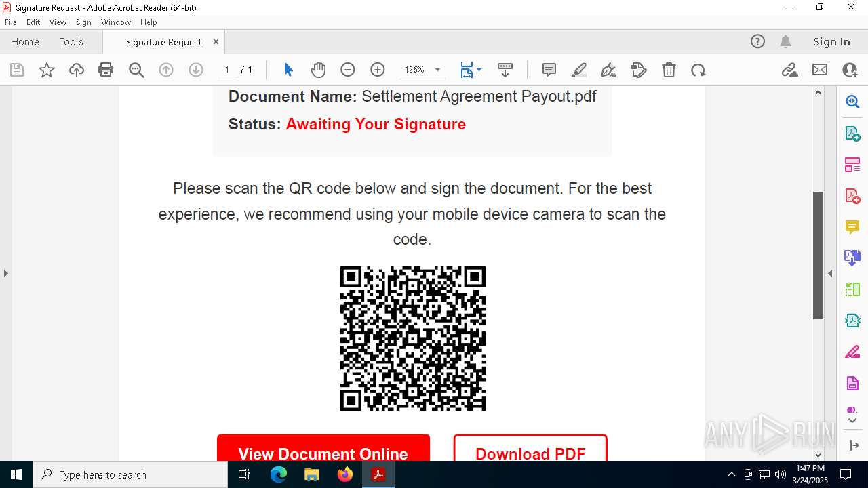The image size is (868, 488).
Task: Click Sign In link
Action: (x=831, y=41)
